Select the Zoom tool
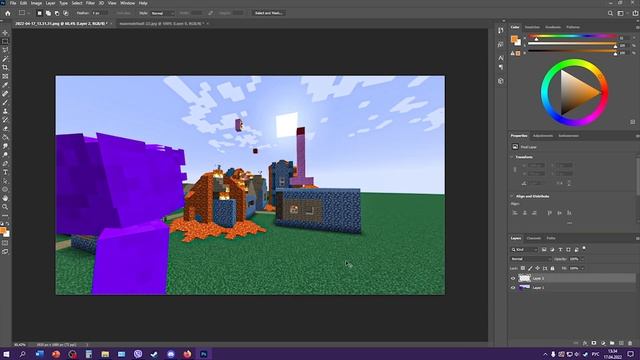 [5, 207]
